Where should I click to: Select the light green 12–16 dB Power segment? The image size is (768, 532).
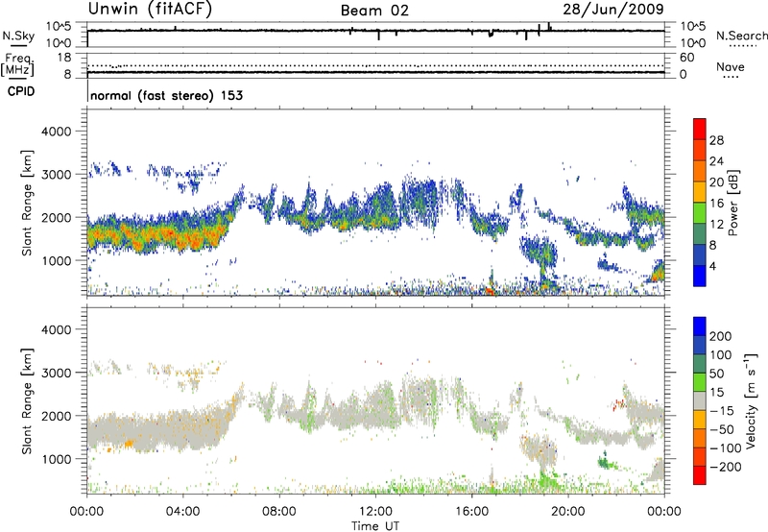pyautogui.click(x=700, y=213)
